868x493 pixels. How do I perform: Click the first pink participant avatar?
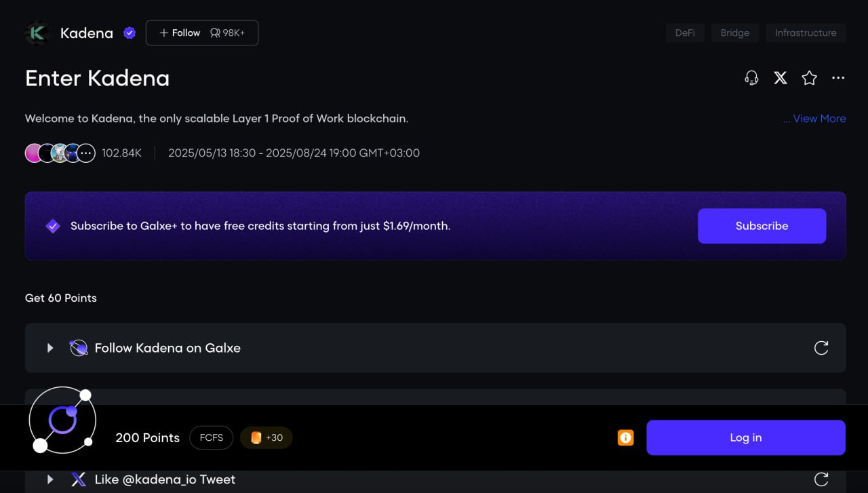coord(33,153)
